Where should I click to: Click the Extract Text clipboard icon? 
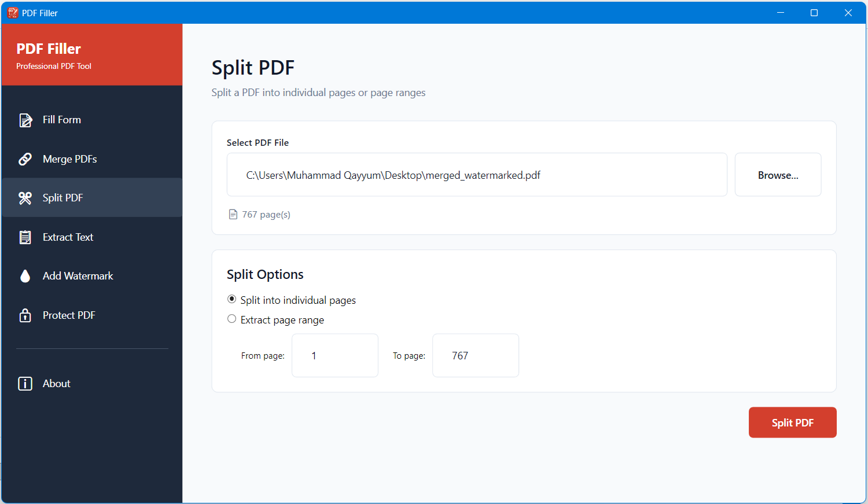[25, 237]
